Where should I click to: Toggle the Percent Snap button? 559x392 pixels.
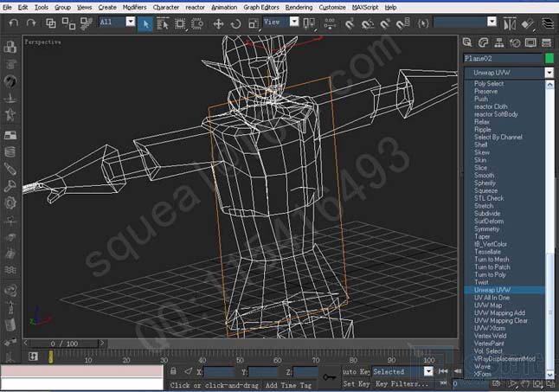(x=385, y=24)
